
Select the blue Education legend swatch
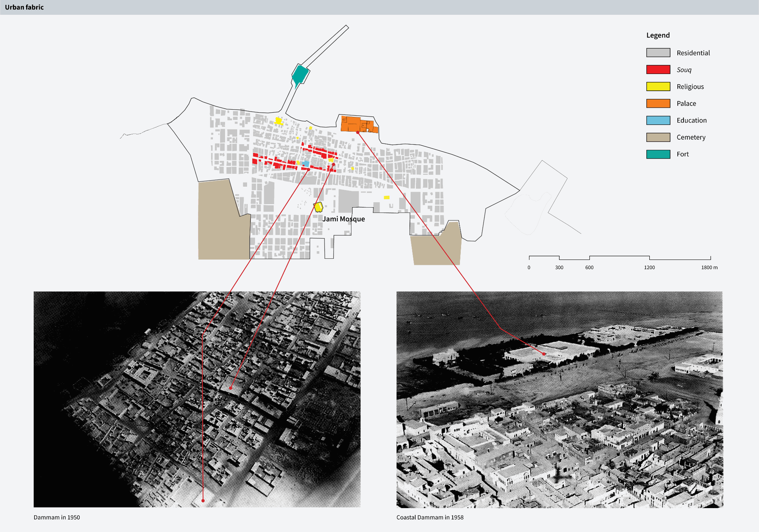(x=658, y=120)
